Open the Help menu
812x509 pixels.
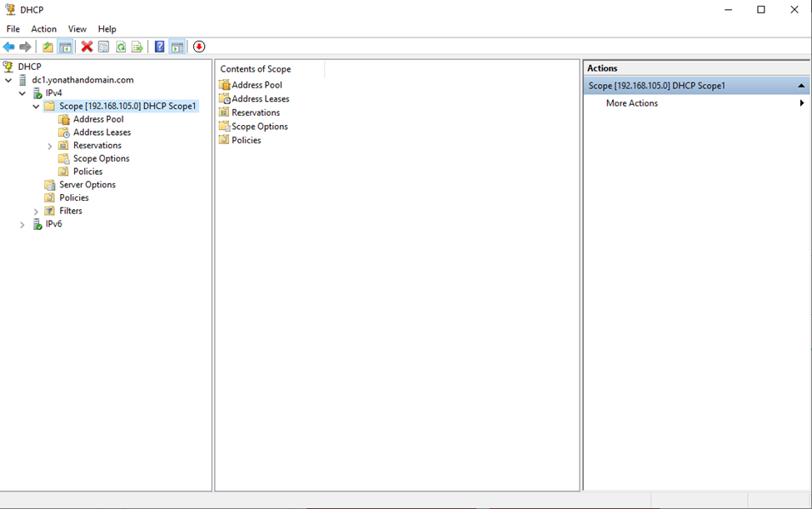tap(107, 29)
